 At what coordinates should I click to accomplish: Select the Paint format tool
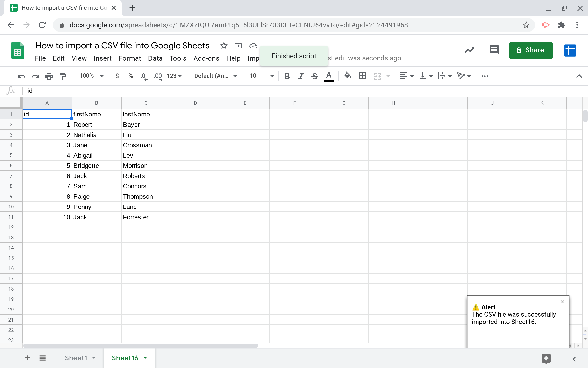pyautogui.click(x=63, y=76)
